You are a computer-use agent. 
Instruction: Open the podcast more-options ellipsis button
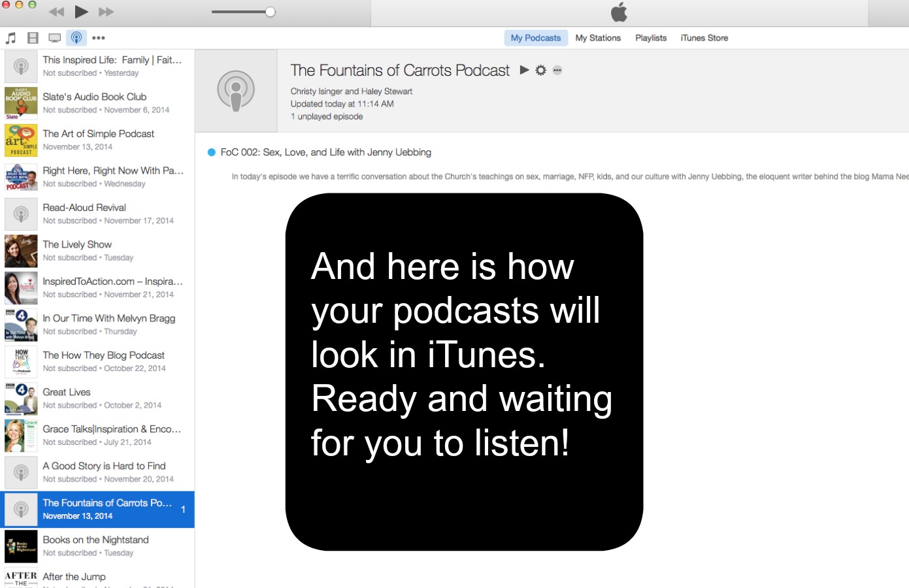point(557,70)
